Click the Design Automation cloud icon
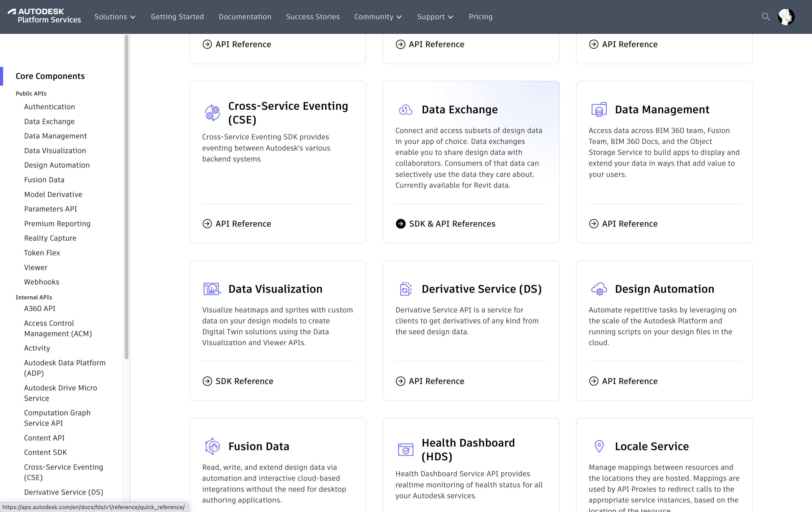 tap(599, 289)
